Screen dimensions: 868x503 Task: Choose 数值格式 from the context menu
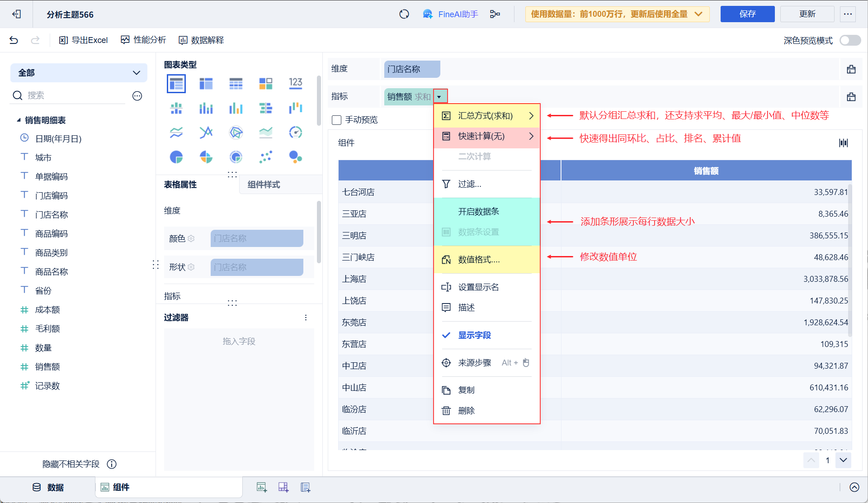pos(479,260)
